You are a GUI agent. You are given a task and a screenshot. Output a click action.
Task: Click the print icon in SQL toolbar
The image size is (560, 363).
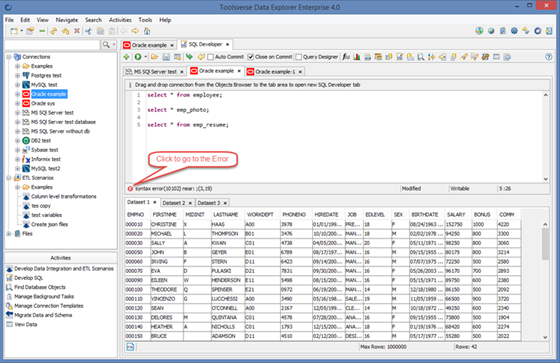pos(368,57)
